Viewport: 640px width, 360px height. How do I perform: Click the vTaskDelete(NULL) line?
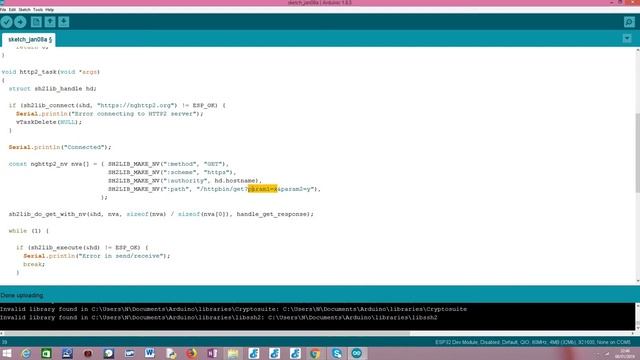pos(49,122)
